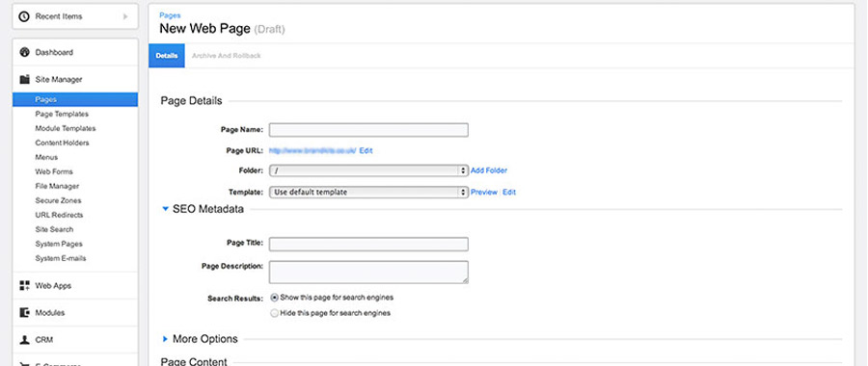Open Site Search in sidebar
The height and width of the screenshot is (366, 868).
point(54,229)
